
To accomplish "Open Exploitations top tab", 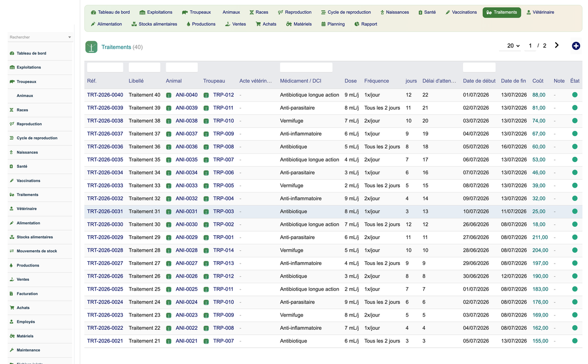I will tap(156, 12).
